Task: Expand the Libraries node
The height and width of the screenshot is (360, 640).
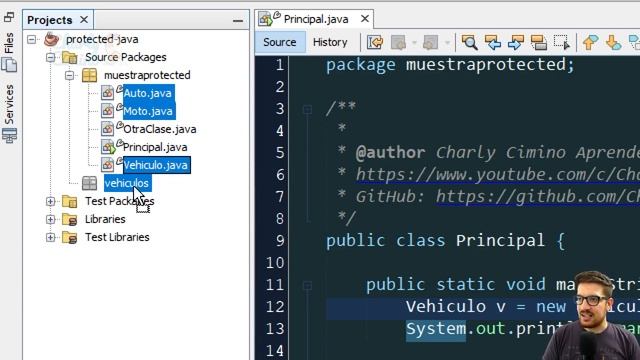Action: tap(50, 219)
